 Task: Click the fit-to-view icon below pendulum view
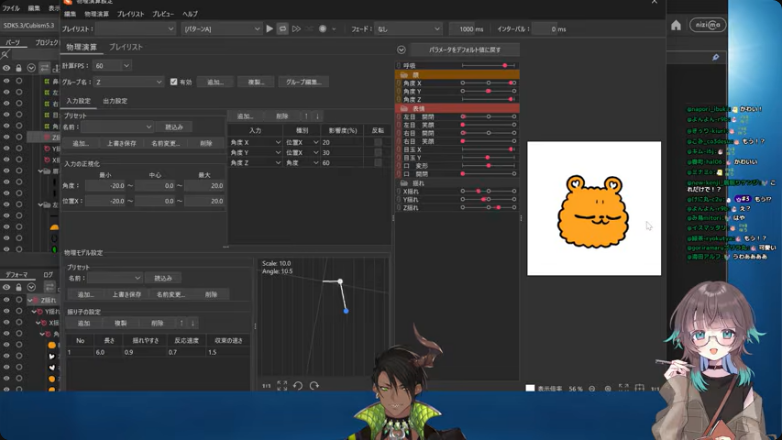click(x=282, y=386)
